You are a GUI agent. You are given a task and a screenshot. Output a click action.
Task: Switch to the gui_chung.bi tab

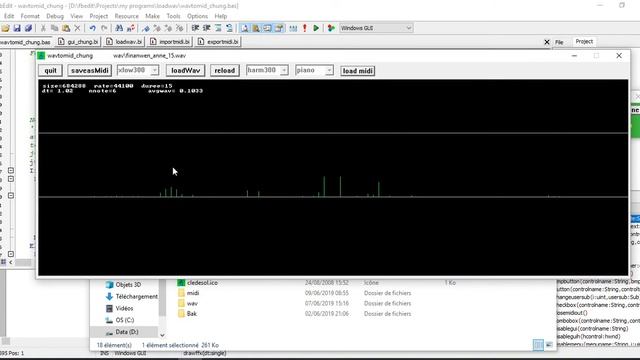point(78,42)
